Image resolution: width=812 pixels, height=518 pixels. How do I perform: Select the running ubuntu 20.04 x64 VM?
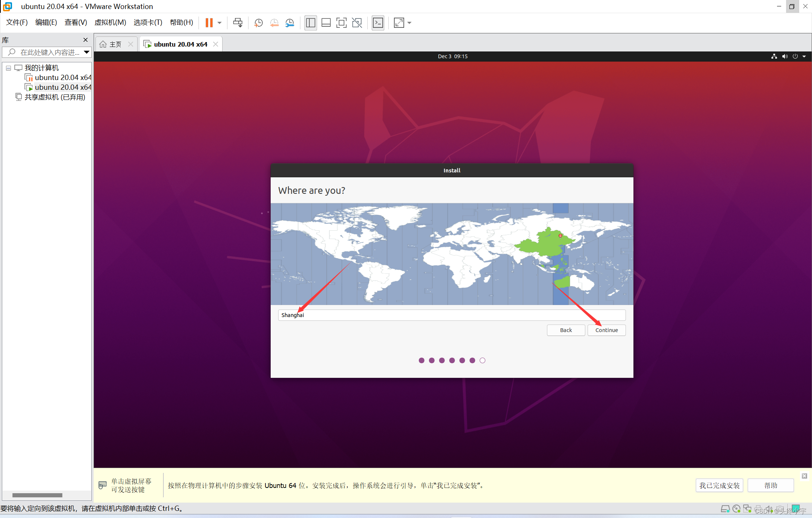point(58,87)
